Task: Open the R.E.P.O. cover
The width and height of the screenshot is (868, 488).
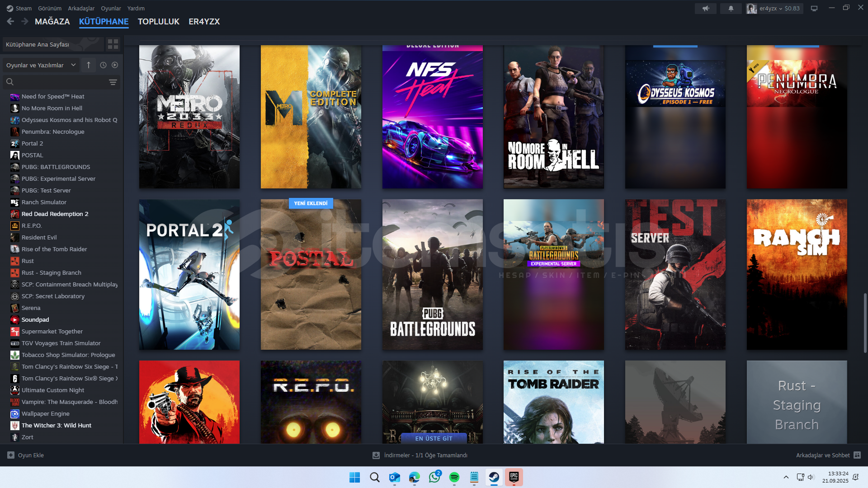Action: click(311, 402)
